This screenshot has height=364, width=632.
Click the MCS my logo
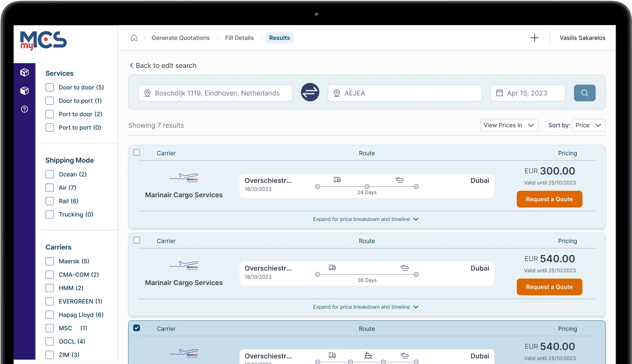coord(43,40)
